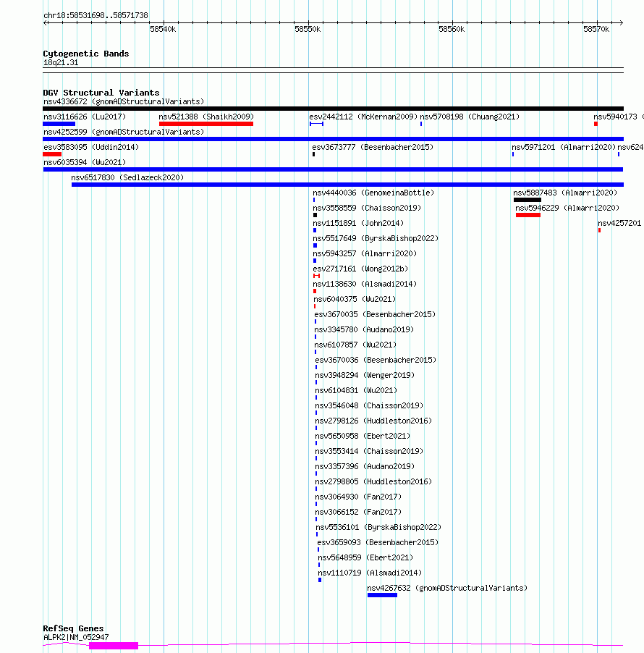
Task: Click nsv1138630 (Alsmadi2014) label
Action: click(x=365, y=284)
